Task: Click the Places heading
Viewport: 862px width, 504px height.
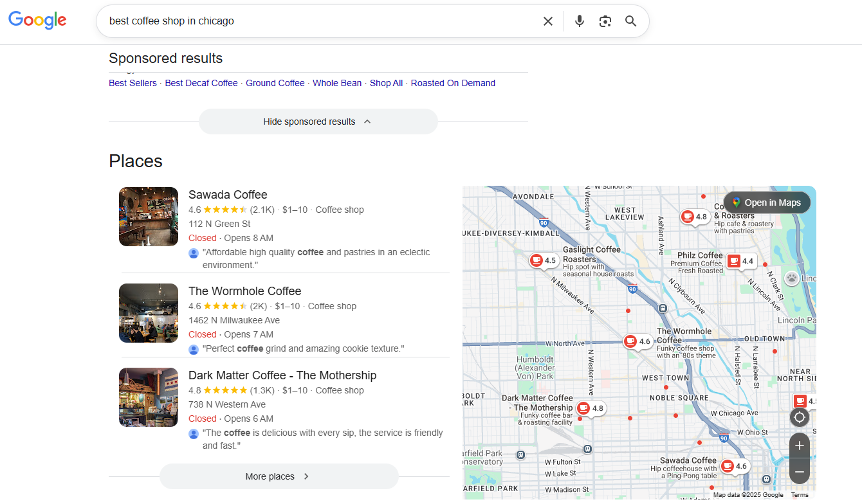Action: (136, 161)
